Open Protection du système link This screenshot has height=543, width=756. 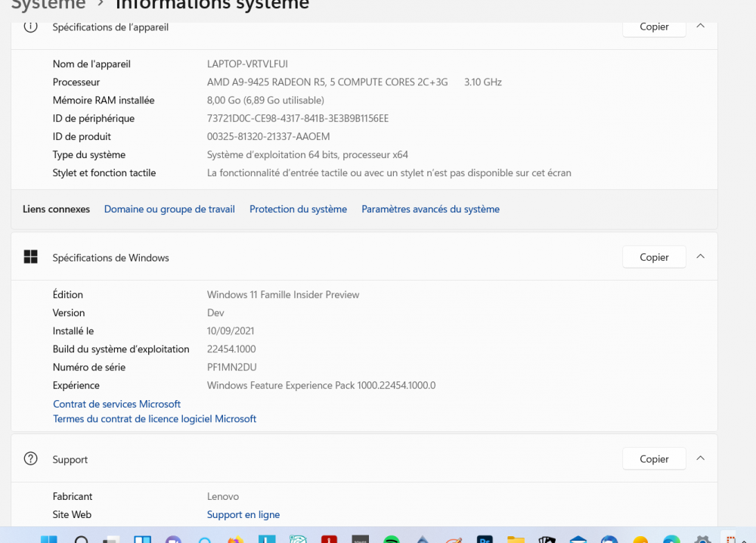298,209
